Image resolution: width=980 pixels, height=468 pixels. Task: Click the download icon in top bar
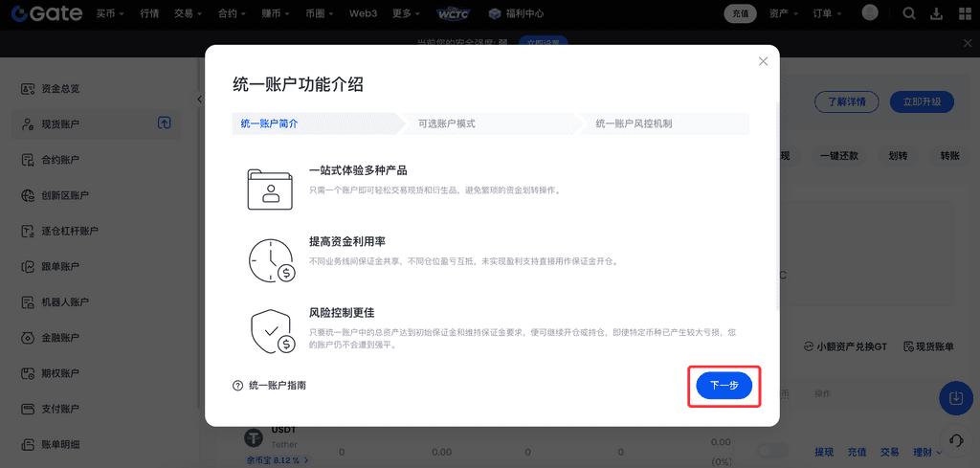(936, 13)
